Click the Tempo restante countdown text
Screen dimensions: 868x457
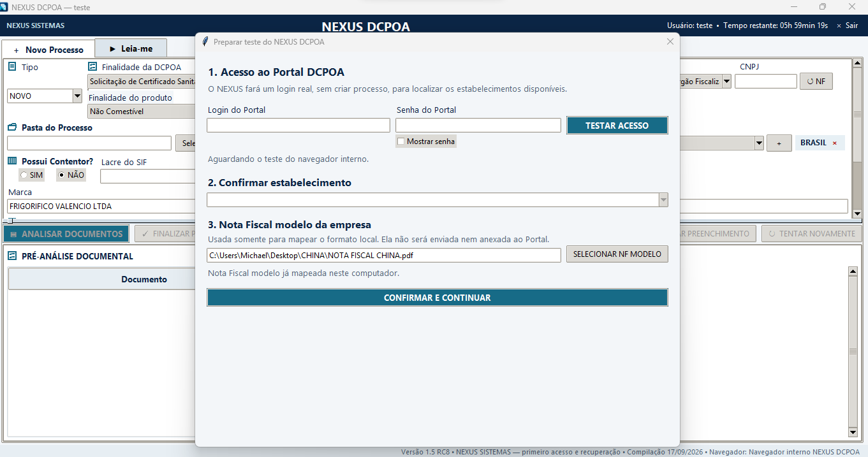click(776, 25)
